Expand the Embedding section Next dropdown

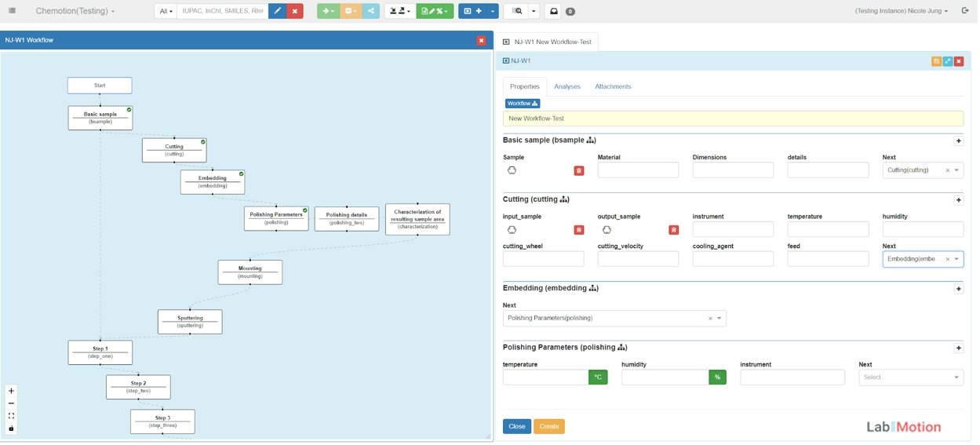[x=719, y=319]
